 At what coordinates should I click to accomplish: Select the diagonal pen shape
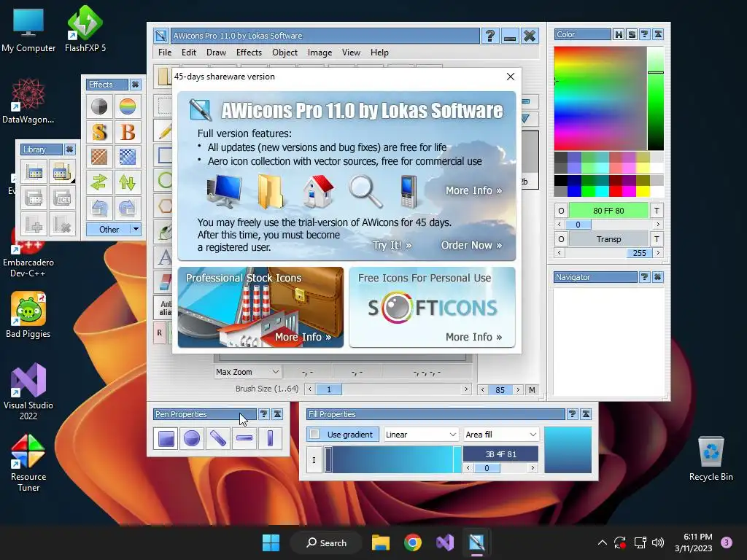tap(218, 438)
